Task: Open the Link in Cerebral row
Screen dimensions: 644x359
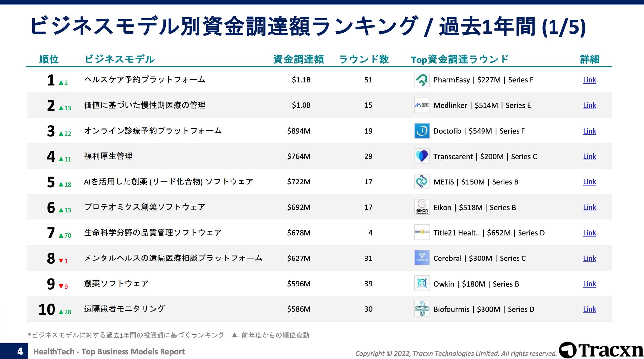Action: [x=589, y=258]
